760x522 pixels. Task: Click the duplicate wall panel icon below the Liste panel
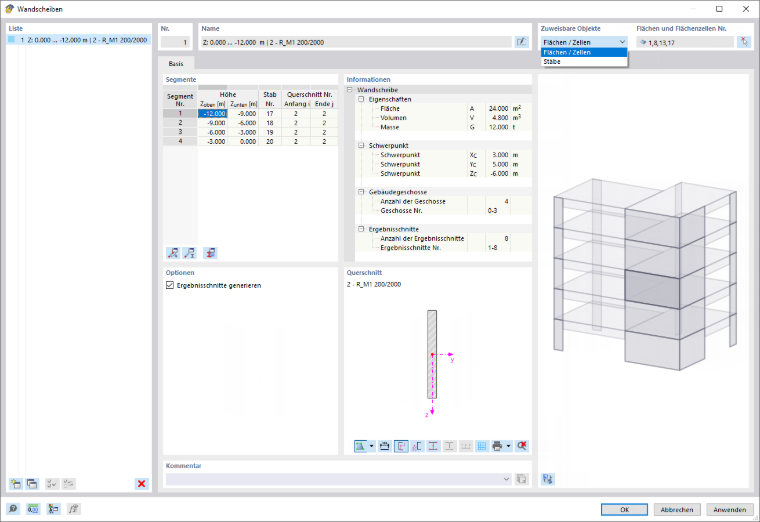(x=32, y=483)
